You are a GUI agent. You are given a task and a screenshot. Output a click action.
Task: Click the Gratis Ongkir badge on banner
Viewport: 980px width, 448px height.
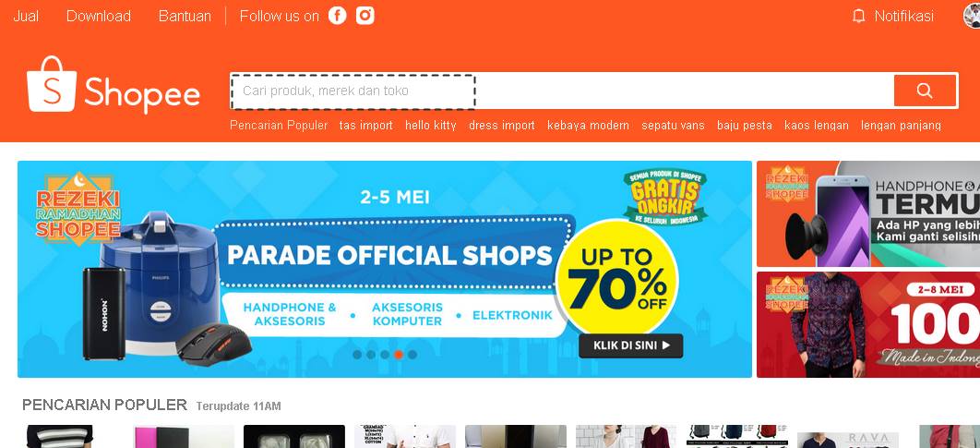point(665,197)
